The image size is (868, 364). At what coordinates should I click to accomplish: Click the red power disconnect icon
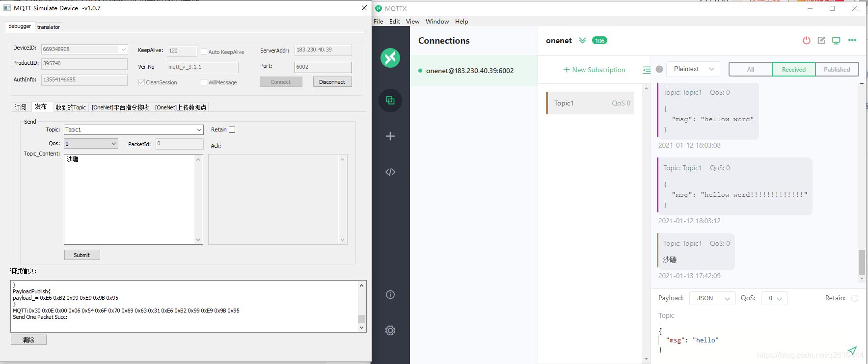pyautogui.click(x=807, y=40)
